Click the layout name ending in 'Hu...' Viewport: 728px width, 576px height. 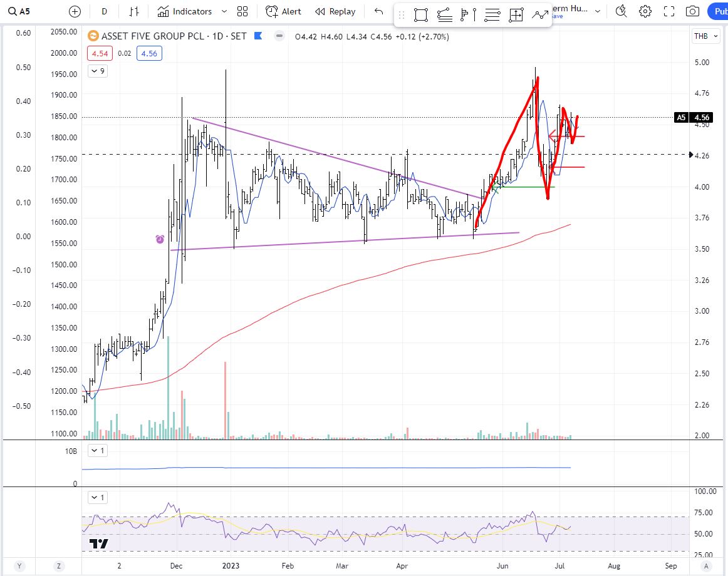[x=569, y=8]
